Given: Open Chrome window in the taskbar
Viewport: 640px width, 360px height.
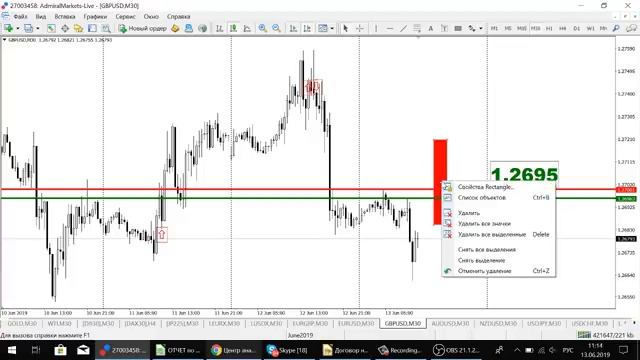Looking at the screenshot, I should (233, 350).
